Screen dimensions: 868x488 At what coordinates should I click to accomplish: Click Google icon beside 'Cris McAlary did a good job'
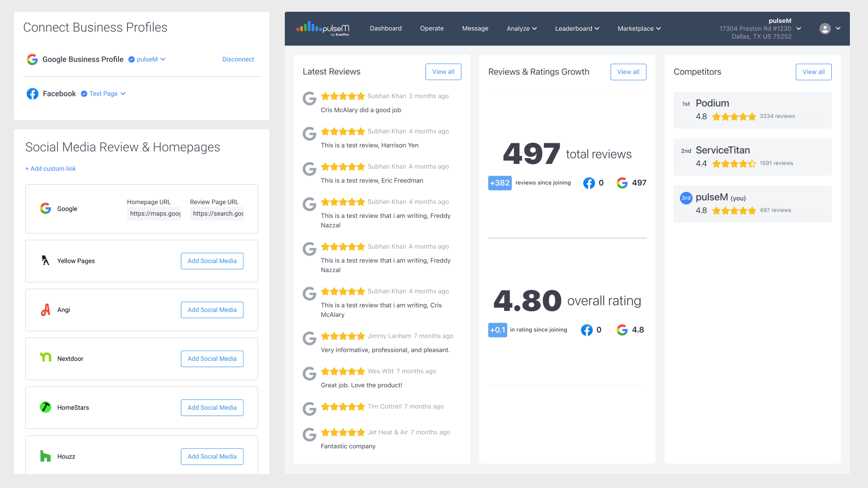tap(310, 99)
